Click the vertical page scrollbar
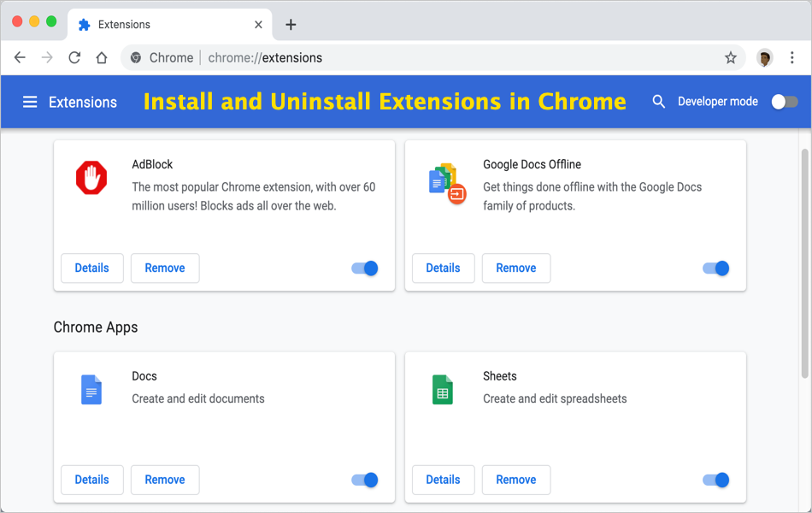Screen dimensions: 812x513 tap(804, 263)
